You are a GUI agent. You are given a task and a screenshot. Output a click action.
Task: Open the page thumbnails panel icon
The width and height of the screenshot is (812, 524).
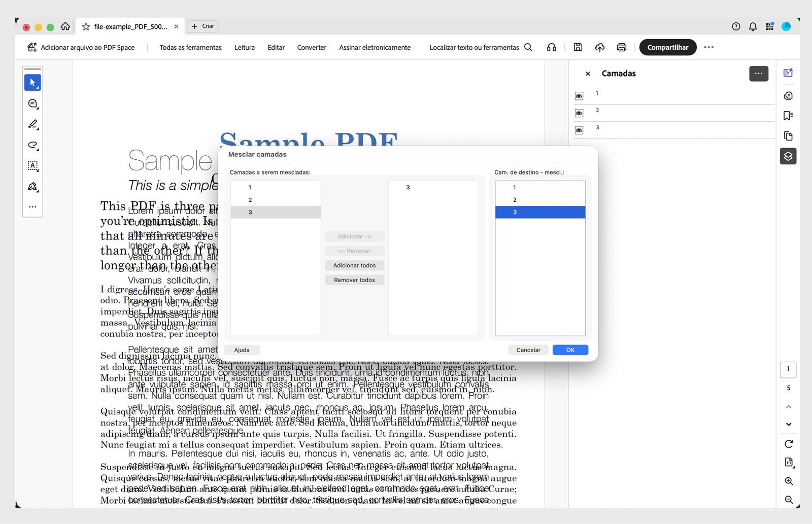[788, 136]
